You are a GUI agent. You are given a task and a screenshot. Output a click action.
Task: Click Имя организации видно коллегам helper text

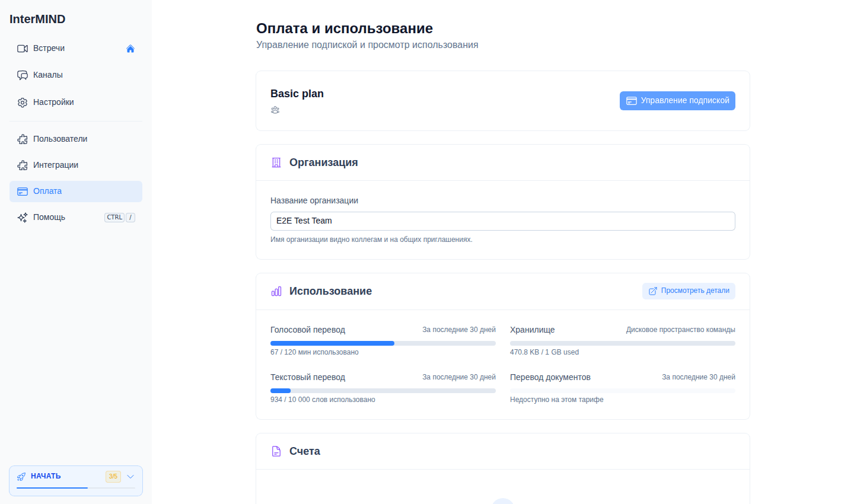(x=371, y=240)
